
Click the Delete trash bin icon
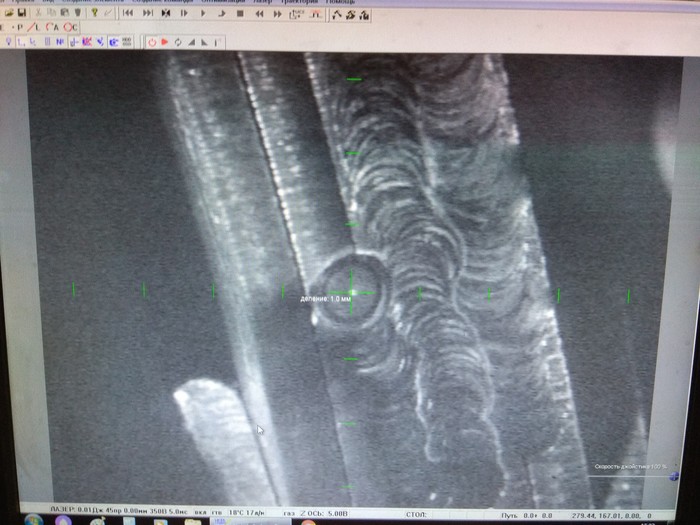[78, 12]
